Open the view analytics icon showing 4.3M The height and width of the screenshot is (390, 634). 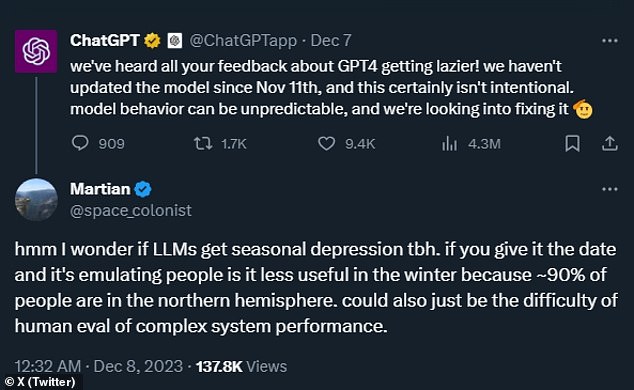coord(449,143)
